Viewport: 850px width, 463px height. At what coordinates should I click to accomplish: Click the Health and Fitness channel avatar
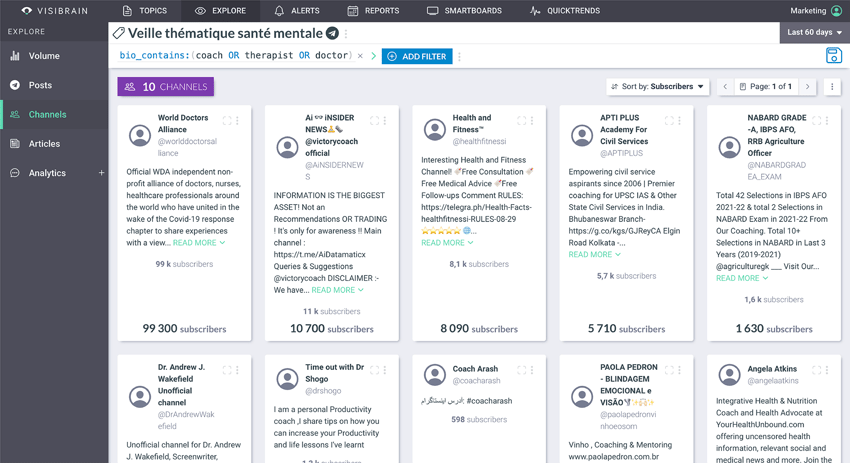[435, 130]
